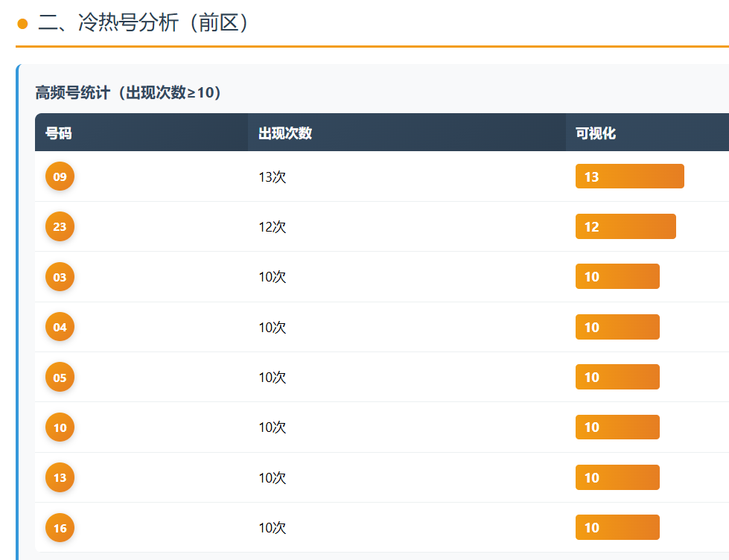This screenshot has height=560, width=729.
Task: Select the orange ball numbered 05
Action: tap(60, 378)
